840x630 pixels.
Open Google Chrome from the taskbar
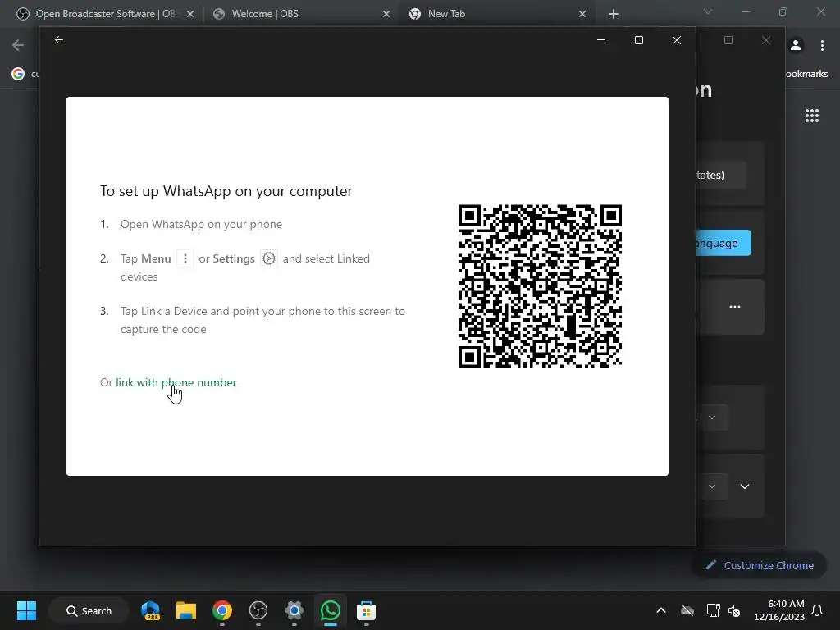(x=221, y=610)
